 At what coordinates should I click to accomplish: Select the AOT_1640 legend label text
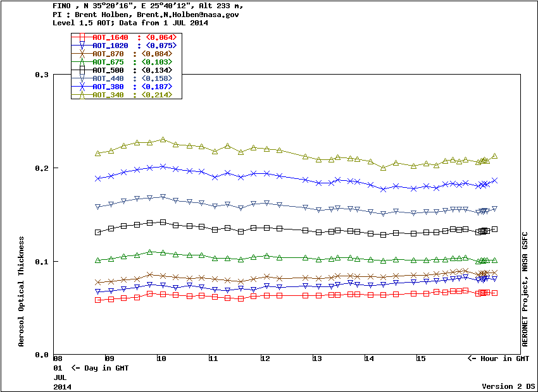click(110, 38)
